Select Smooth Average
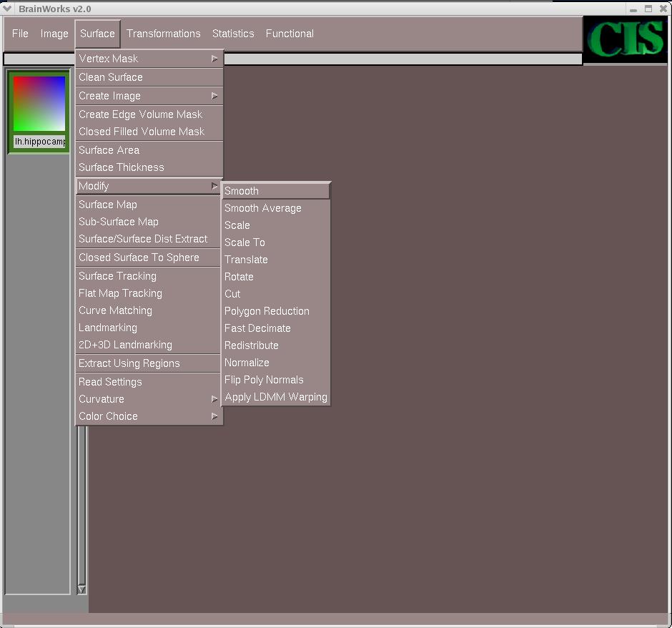 [x=276, y=208]
